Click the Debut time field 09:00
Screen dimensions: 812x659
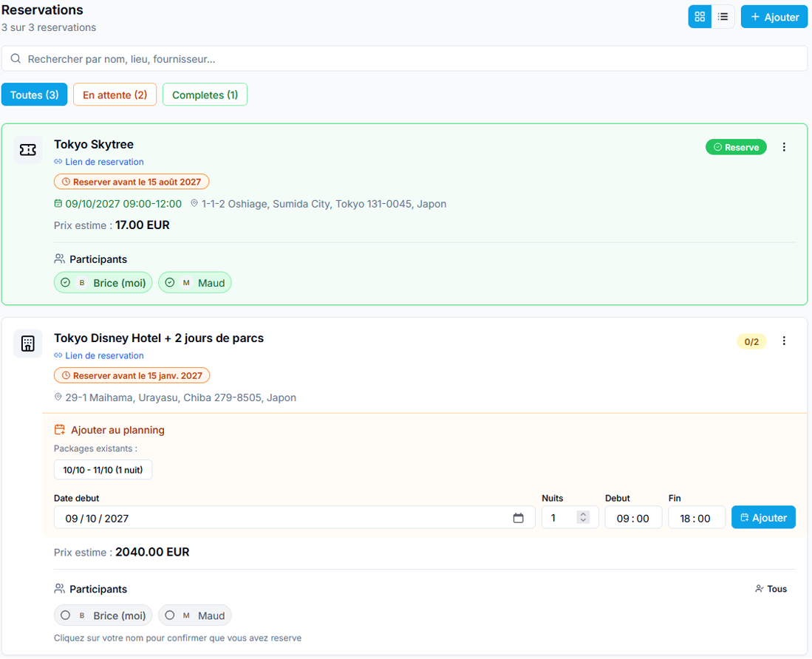[x=633, y=518]
